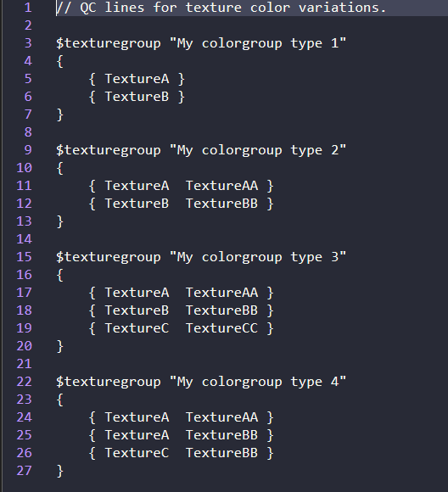Click 'TextureB' on line 18
Viewport: 448px width, 492px height.
tap(137, 310)
